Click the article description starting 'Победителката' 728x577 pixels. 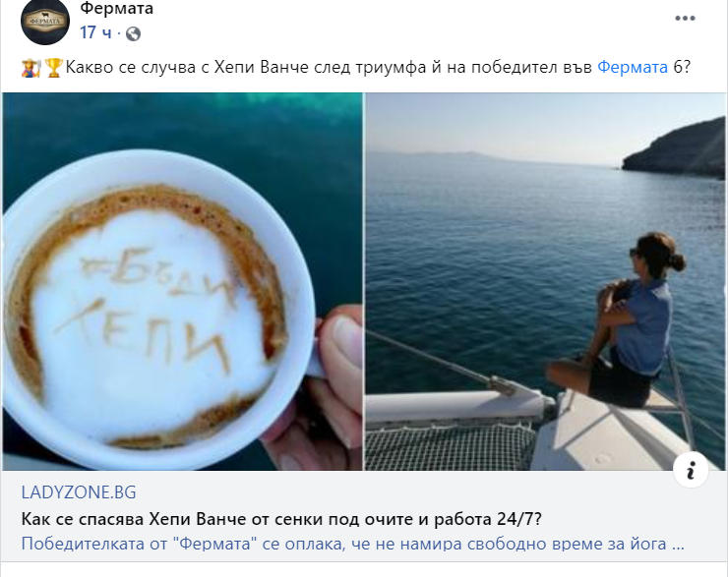(353, 544)
